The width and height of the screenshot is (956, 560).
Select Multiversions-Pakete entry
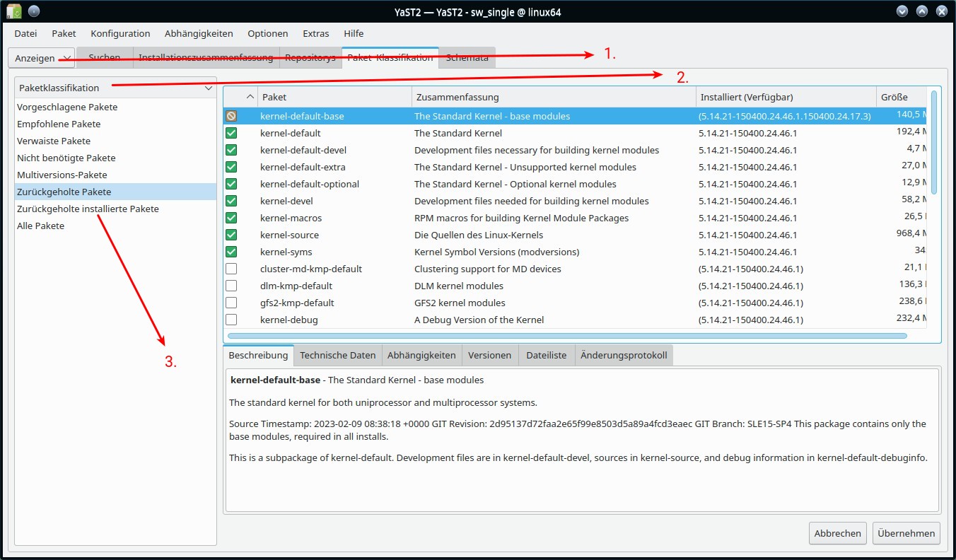[x=62, y=175]
